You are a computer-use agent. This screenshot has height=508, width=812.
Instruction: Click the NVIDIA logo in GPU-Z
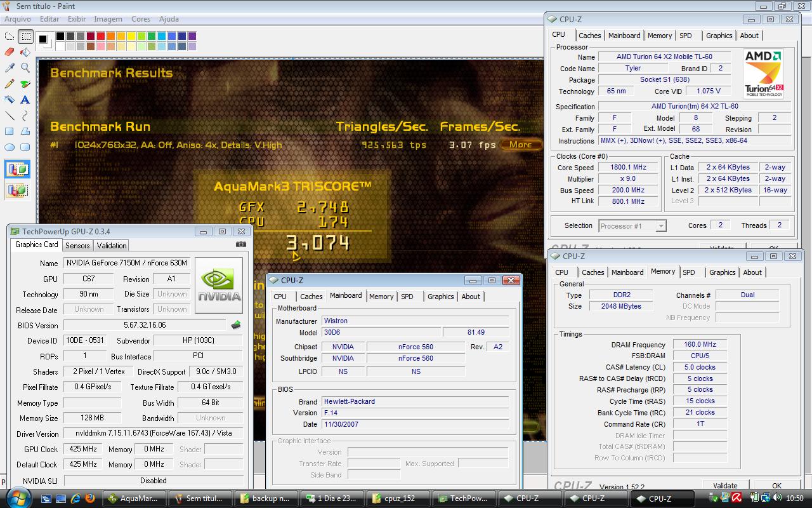(x=219, y=285)
